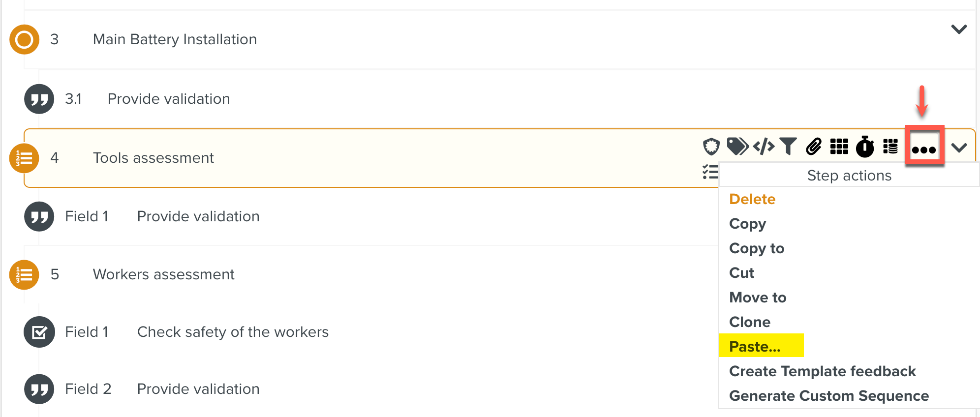Open the funnel filter icon

coord(788,147)
